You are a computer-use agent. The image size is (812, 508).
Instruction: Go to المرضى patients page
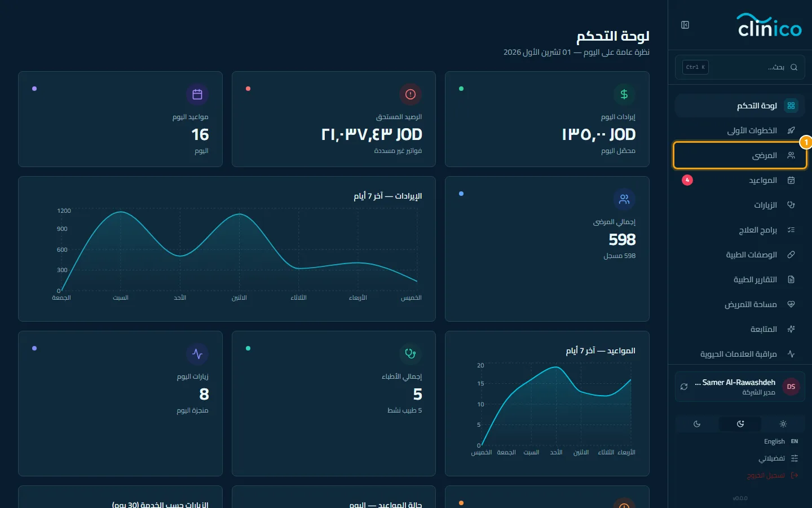pos(740,155)
